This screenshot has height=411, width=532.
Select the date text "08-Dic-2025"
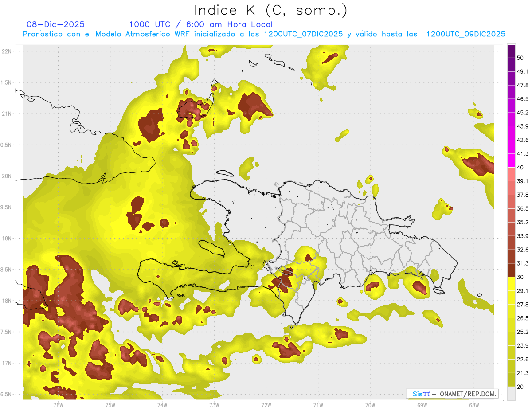pos(55,24)
